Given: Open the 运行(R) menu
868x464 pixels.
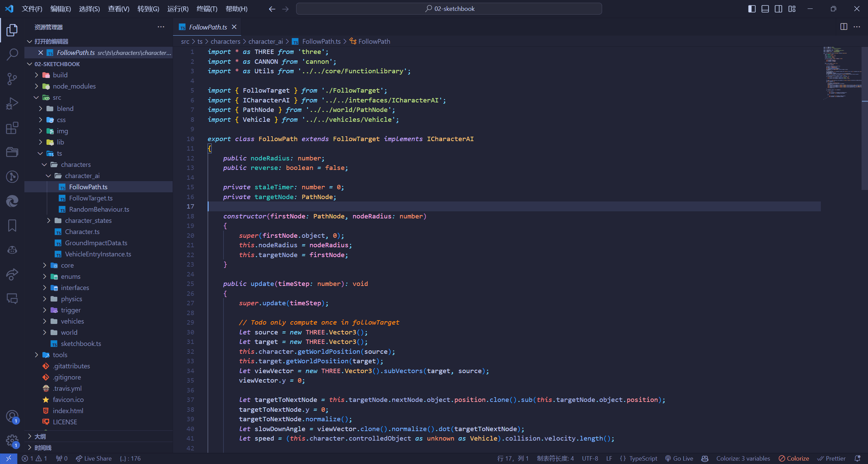Looking at the screenshot, I should coord(178,9).
